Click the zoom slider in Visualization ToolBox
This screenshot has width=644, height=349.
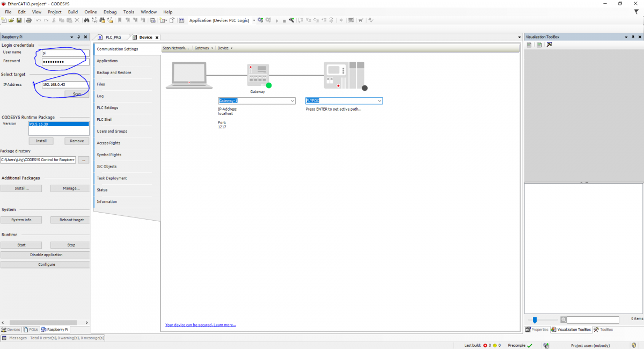535,320
